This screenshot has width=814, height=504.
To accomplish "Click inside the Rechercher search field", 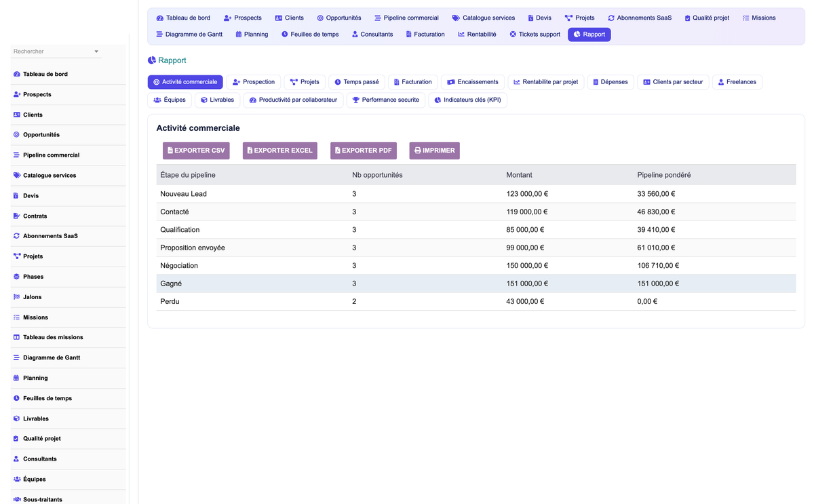I will pyautogui.click(x=56, y=52).
